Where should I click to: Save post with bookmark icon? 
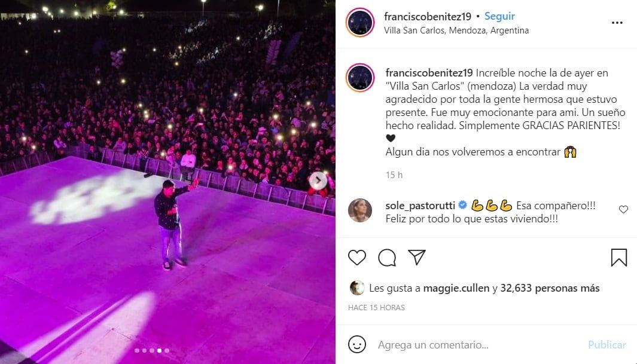click(618, 258)
